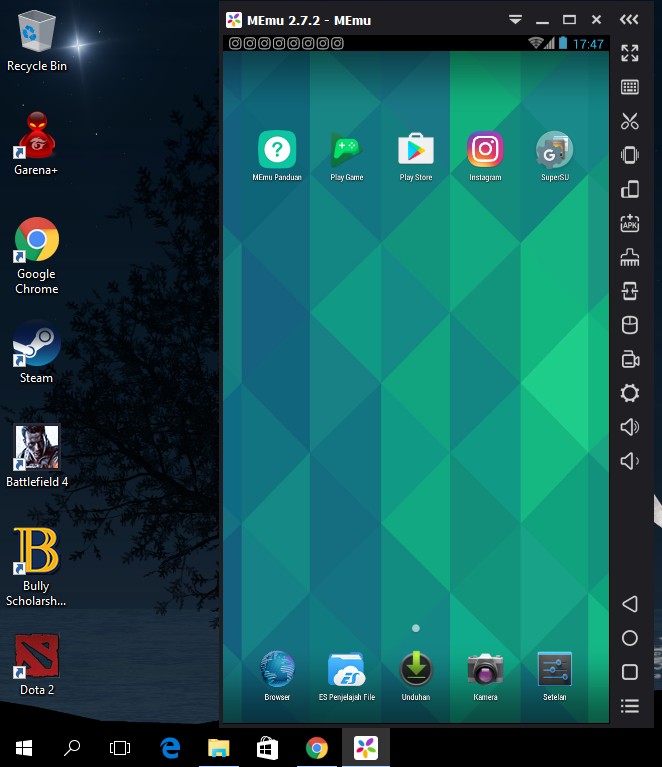662x767 pixels.
Task: Select Recycle Bin on desktop
Action: [37, 42]
